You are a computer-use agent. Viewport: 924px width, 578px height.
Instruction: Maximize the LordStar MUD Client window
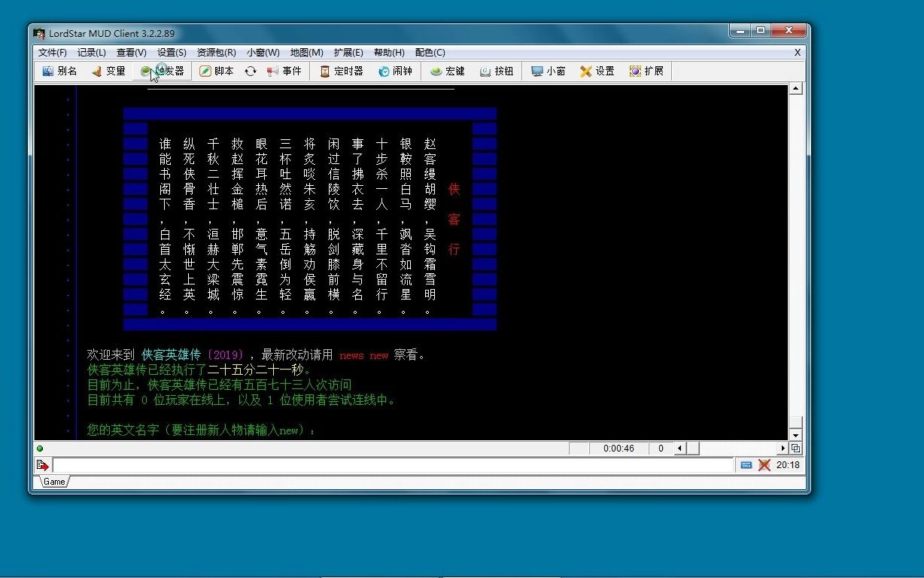(x=760, y=31)
